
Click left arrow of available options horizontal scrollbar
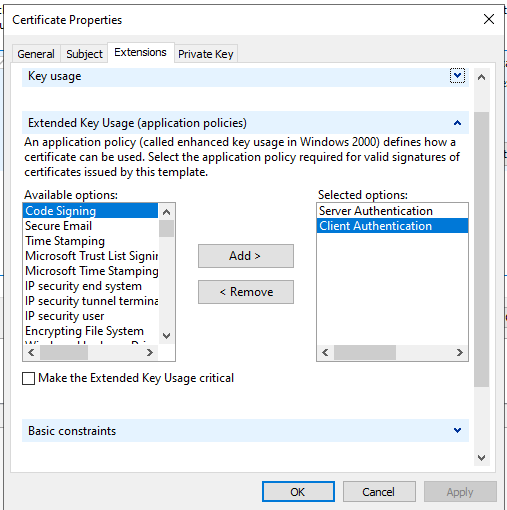31,352
